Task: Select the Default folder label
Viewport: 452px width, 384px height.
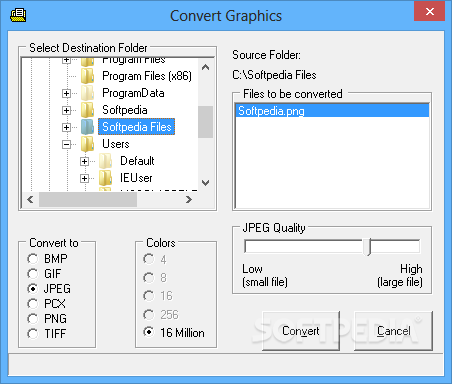Action: [x=137, y=161]
